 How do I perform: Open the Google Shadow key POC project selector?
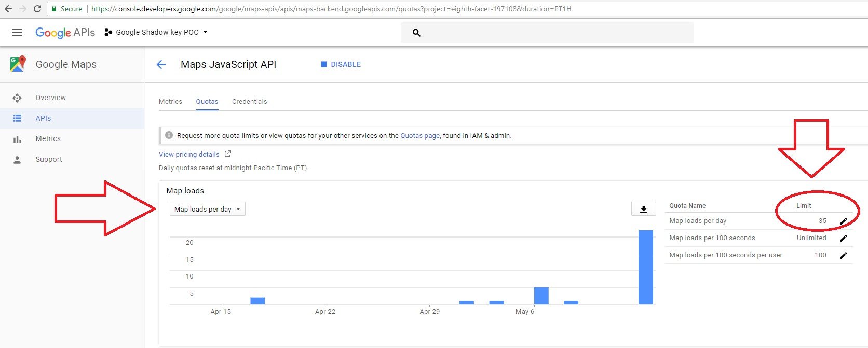click(x=156, y=32)
